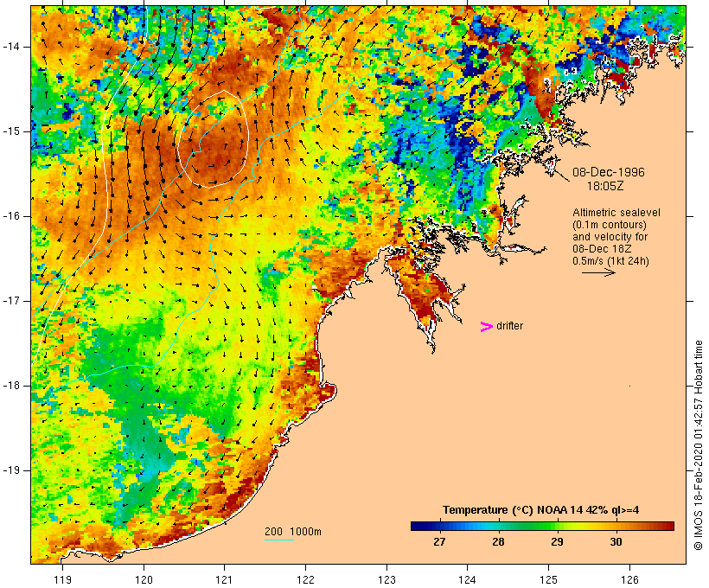The image size is (709, 588).
Task: Click the dark blue end of temperature colorbar
Action: pos(417,526)
